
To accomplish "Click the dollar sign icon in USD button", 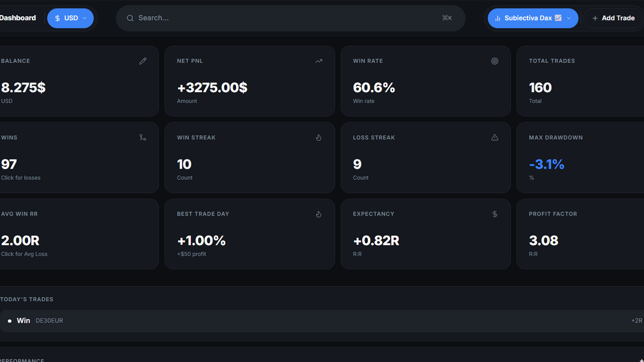I will pos(57,18).
